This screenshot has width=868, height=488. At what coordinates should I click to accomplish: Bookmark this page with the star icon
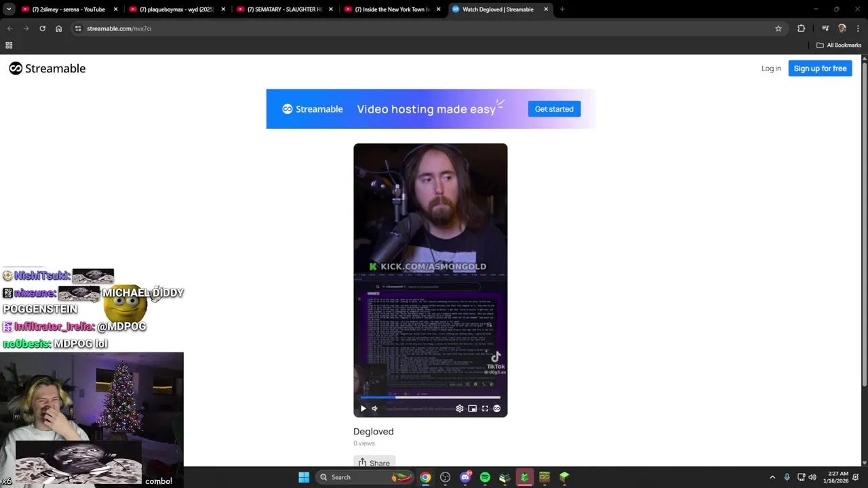[778, 28]
